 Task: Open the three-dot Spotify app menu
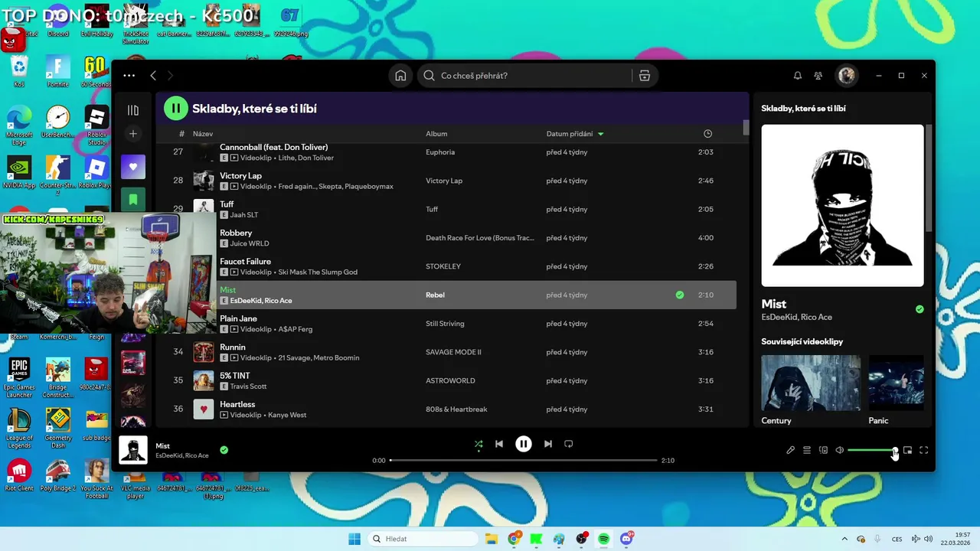tap(129, 76)
